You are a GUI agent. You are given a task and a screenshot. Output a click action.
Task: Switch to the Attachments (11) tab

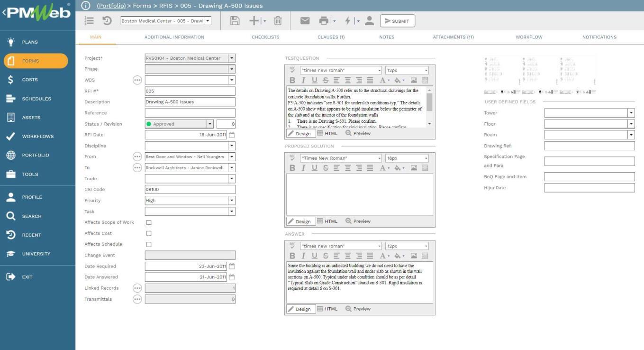[453, 37]
